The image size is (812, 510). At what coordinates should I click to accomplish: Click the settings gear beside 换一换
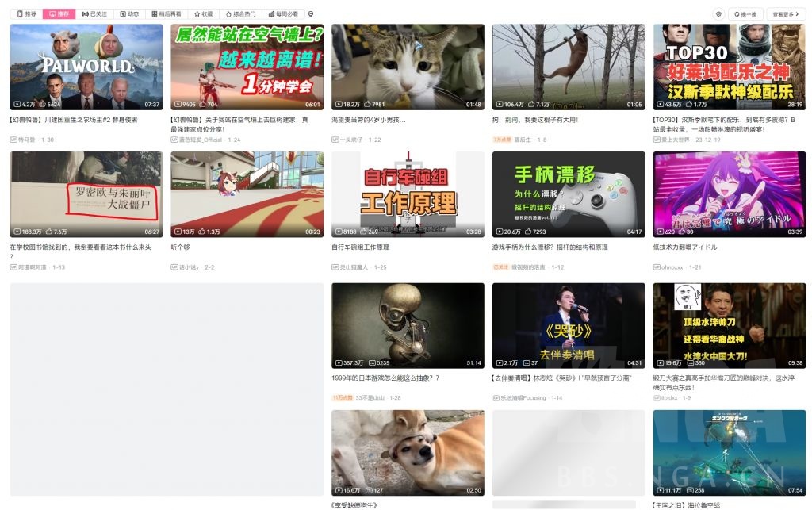(x=718, y=13)
